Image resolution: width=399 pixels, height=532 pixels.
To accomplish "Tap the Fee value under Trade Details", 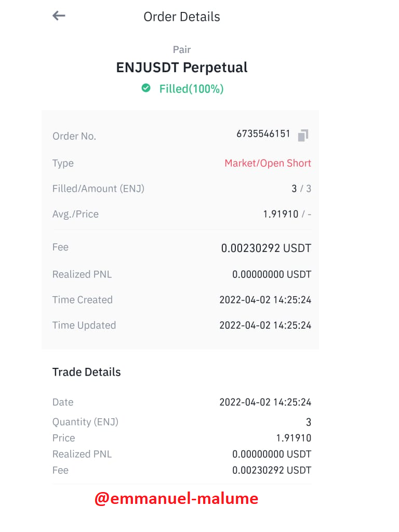I will coord(271,470).
